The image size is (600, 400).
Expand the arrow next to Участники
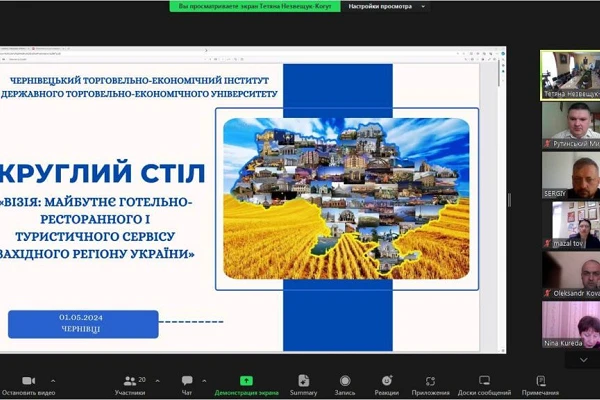click(153, 381)
